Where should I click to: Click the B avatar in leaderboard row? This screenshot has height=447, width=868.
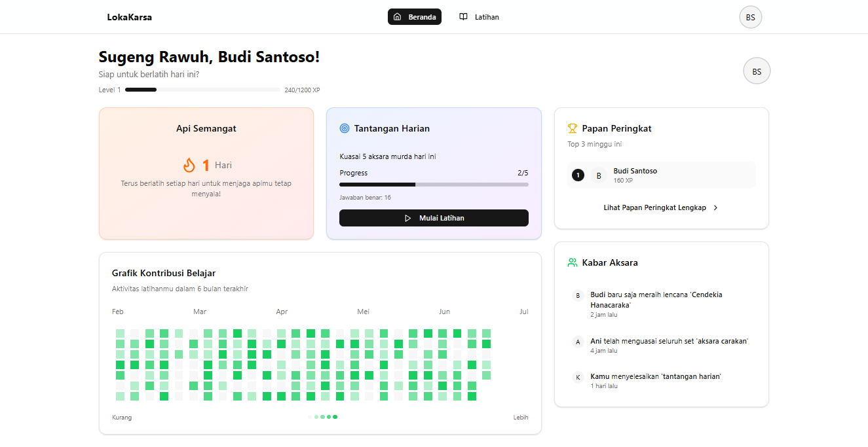click(x=599, y=175)
